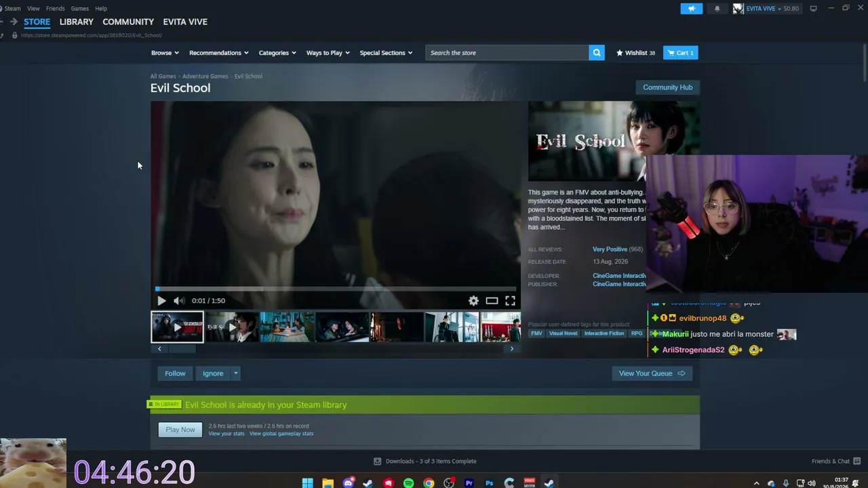Click the store search magnifier button
This screenshot has width=868, height=488.
coord(597,53)
